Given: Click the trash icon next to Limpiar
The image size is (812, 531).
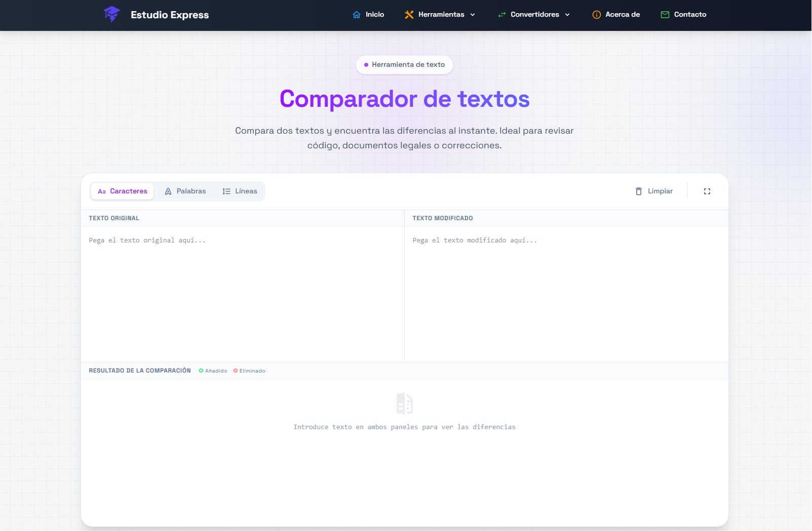Looking at the screenshot, I should point(638,191).
